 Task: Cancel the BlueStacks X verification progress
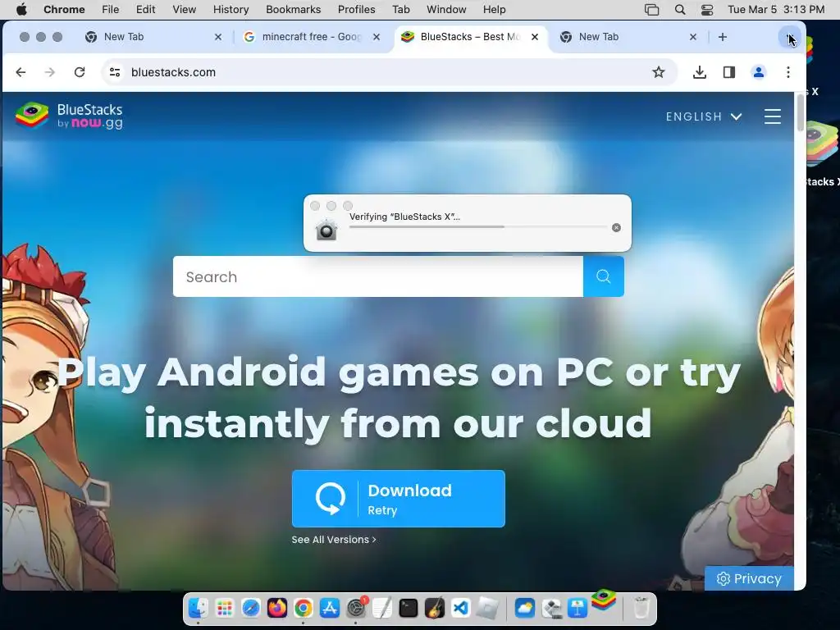[616, 228]
